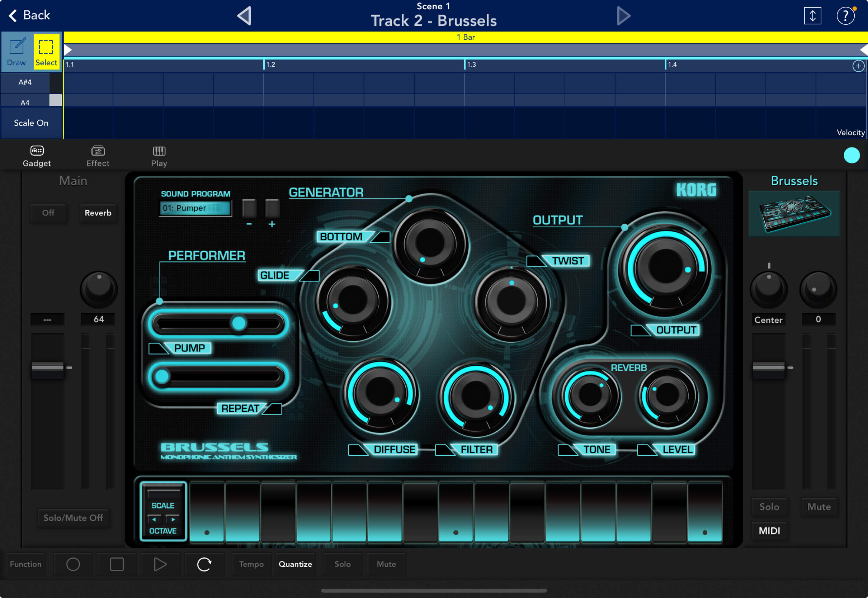Toggle Scale On in piano roll
The width and height of the screenshot is (868, 598).
[31, 123]
